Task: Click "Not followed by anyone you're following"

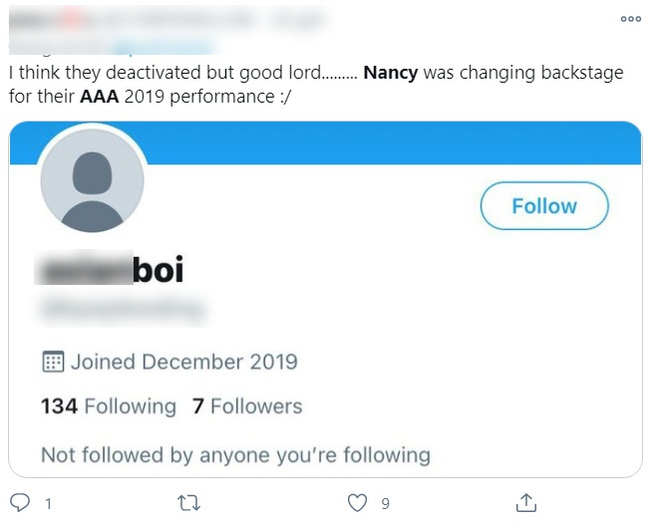Action: (x=235, y=455)
